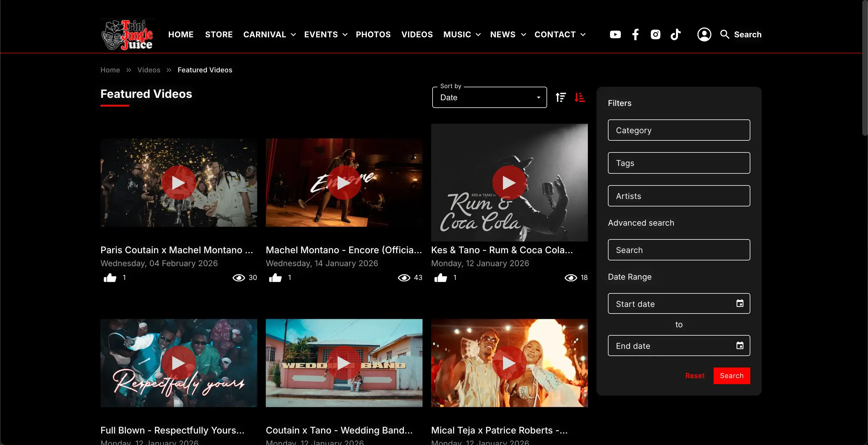Open the Sort by Date dropdown

pos(489,97)
